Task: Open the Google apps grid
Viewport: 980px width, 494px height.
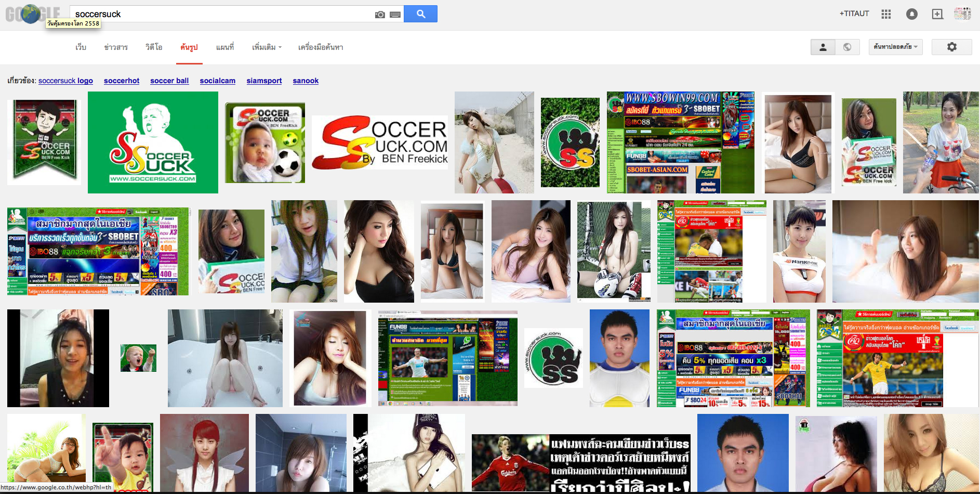Action: pos(886,14)
